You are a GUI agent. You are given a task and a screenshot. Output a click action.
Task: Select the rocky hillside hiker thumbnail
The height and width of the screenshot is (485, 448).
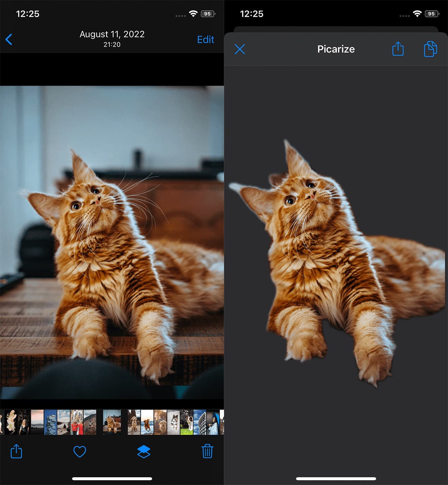90,422
